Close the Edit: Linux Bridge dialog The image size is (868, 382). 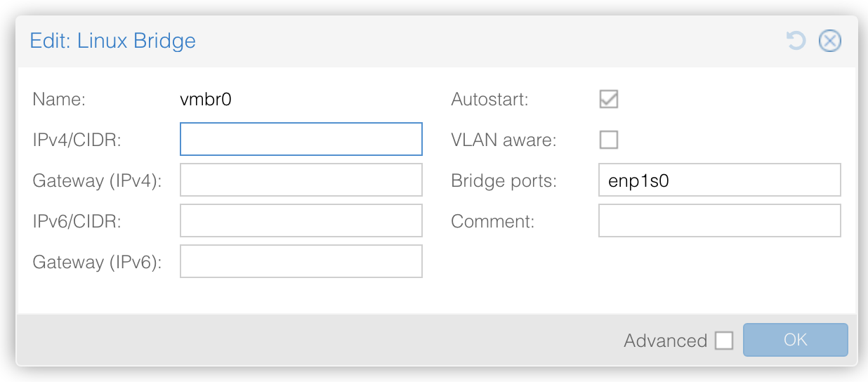pyautogui.click(x=829, y=41)
